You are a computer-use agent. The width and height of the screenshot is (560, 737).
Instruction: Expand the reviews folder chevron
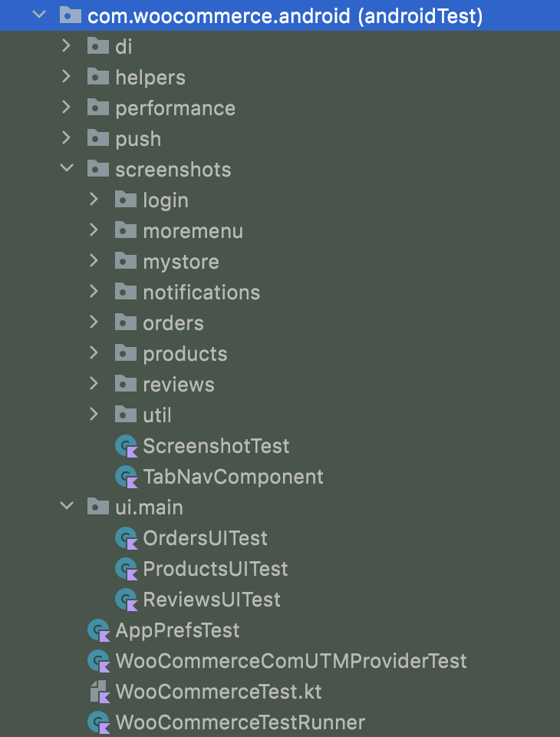[x=94, y=384]
